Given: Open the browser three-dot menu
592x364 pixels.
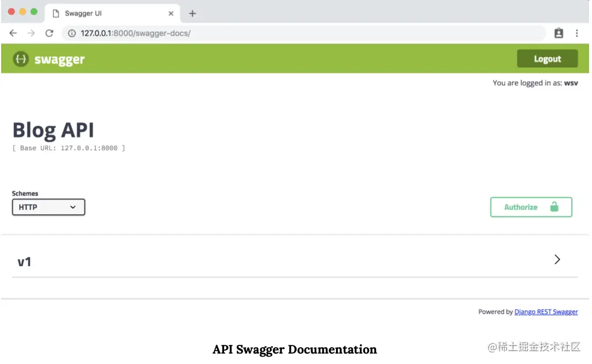Looking at the screenshot, I should pyautogui.click(x=576, y=33).
